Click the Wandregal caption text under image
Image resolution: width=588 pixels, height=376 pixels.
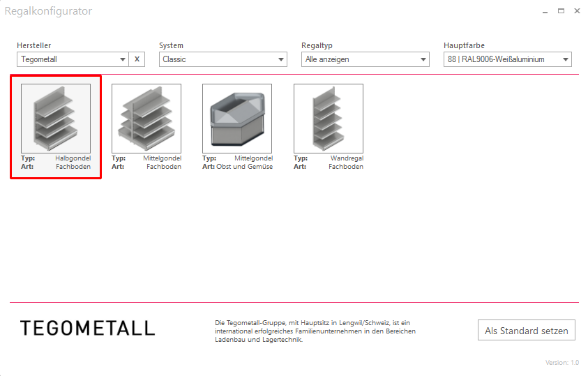tap(346, 158)
